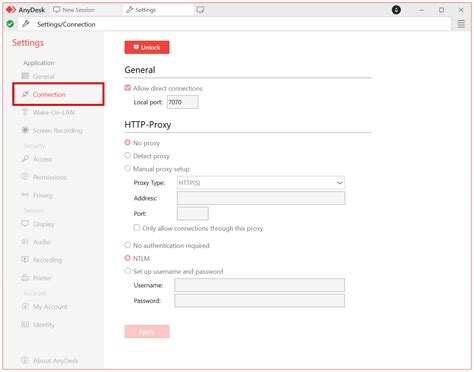
Task: Click the Recording icon in Session
Action: click(x=25, y=259)
